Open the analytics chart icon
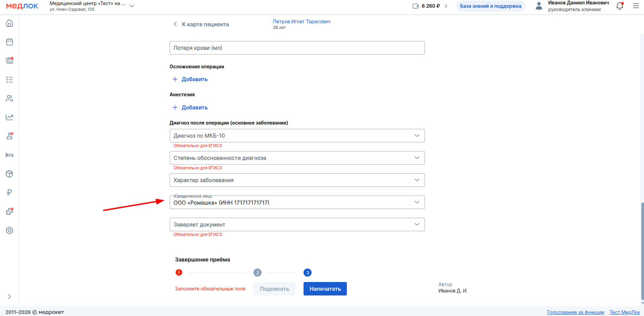This screenshot has width=644, height=316. [x=9, y=117]
